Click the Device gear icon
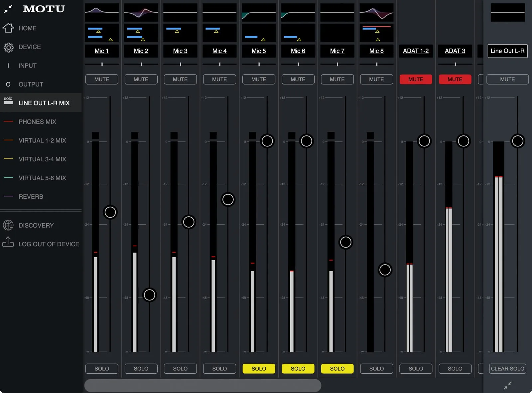This screenshot has height=393, width=532. 8,47
